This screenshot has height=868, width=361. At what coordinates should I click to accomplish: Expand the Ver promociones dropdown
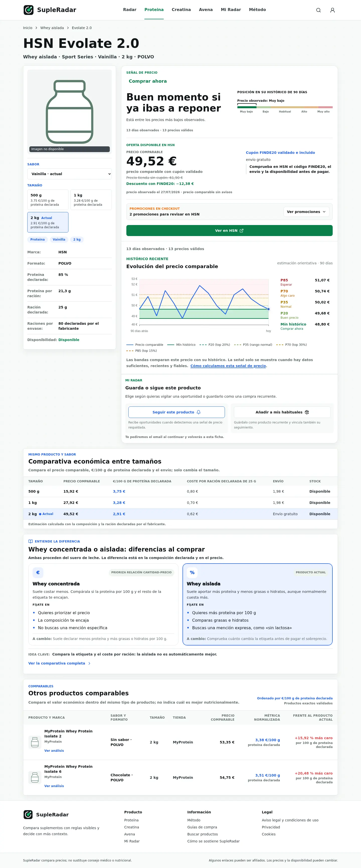coord(306,211)
